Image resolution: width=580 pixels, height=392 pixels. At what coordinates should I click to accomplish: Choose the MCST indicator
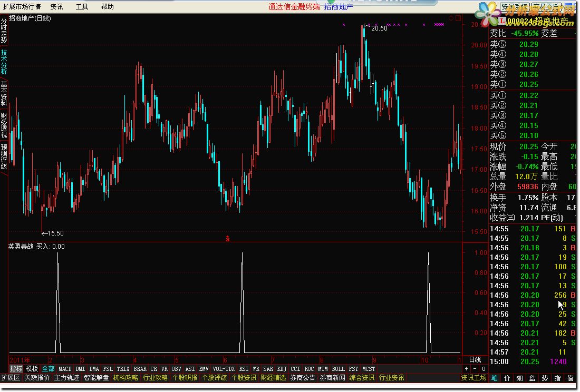pos(369,369)
